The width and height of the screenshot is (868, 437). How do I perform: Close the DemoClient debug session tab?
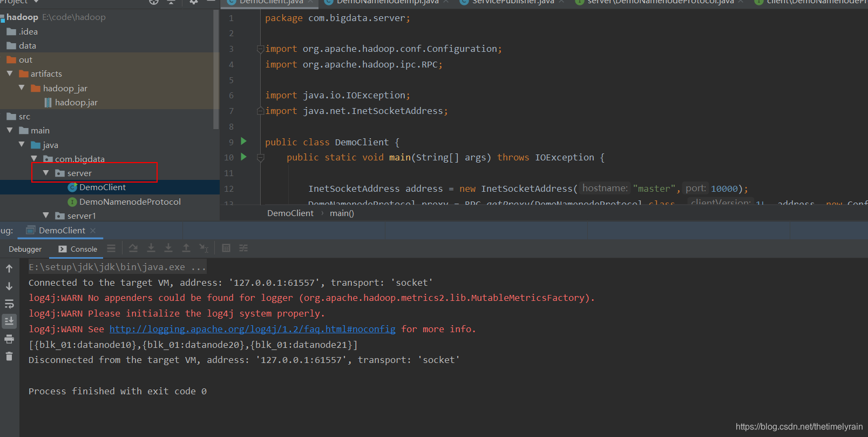(x=93, y=231)
